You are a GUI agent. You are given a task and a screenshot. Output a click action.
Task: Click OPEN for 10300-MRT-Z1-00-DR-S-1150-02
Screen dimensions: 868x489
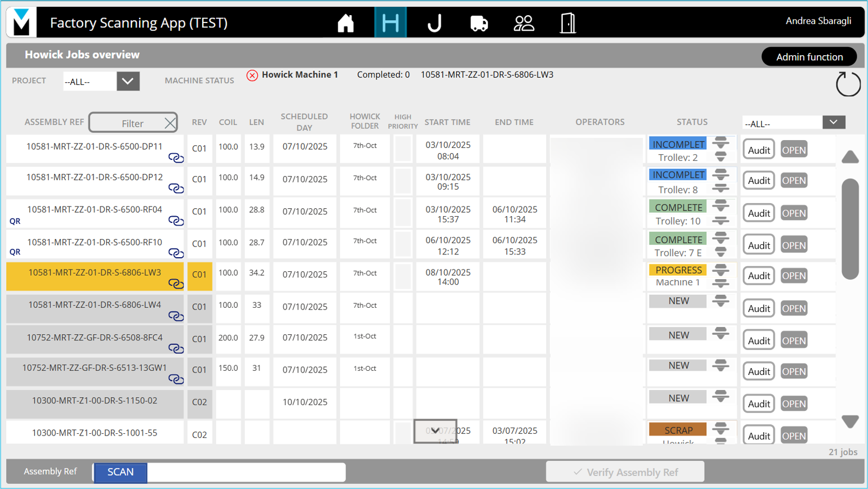(794, 403)
